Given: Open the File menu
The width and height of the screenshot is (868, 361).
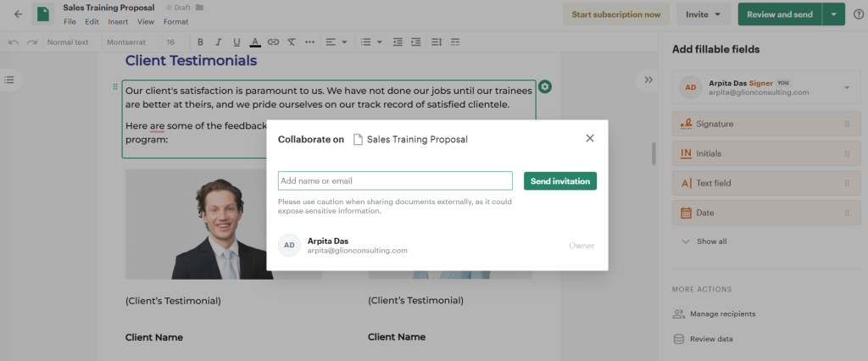Looking at the screenshot, I should (x=70, y=22).
